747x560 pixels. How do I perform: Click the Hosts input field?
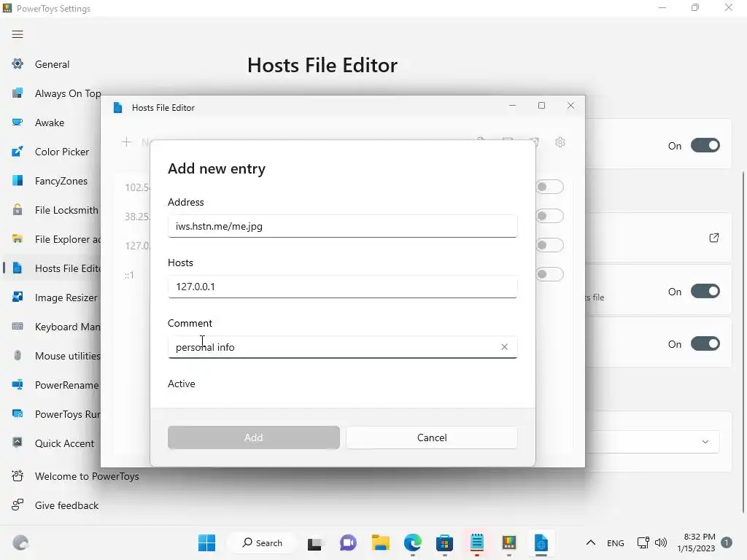point(342,286)
